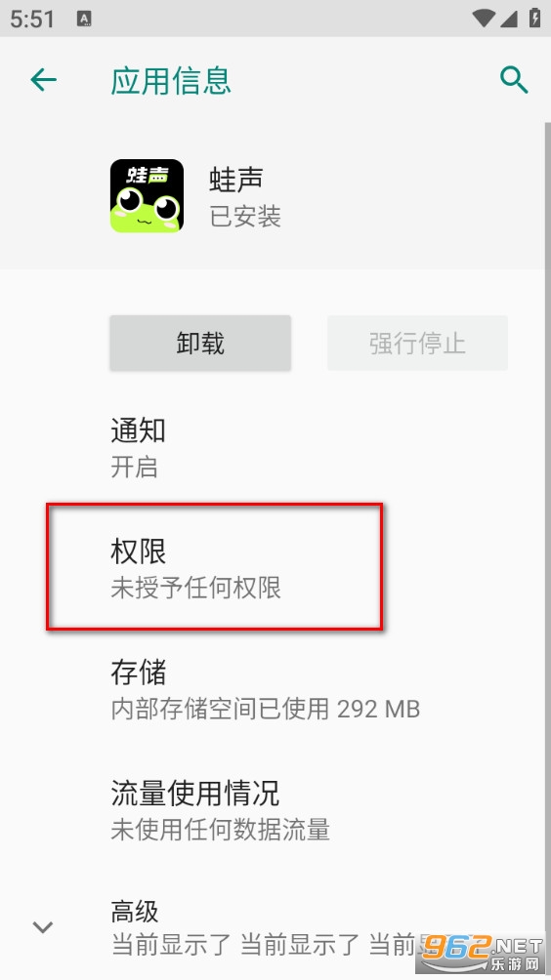Open the 权限 permissions entry

point(275,569)
